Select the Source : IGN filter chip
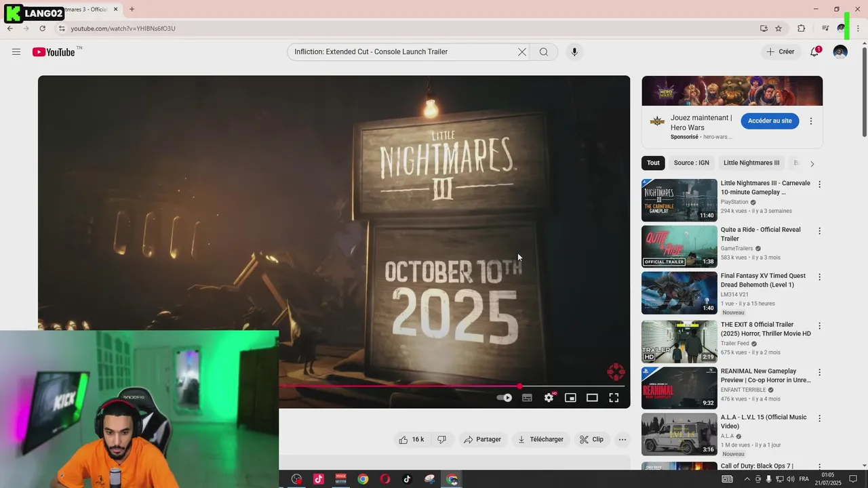This screenshot has width=868, height=488. pyautogui.click(x=691, y=163)
